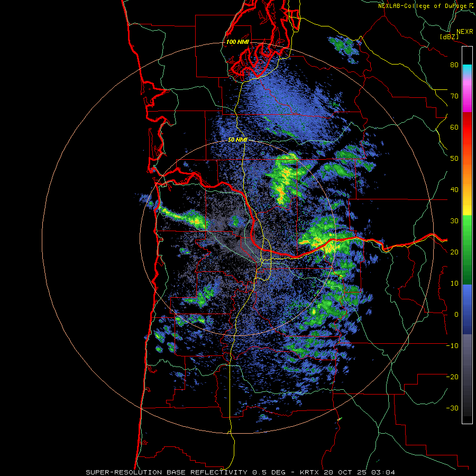Click the 80 dBZ scale value
This screenshot has width=476, height=476.
[x=454, y=65]
